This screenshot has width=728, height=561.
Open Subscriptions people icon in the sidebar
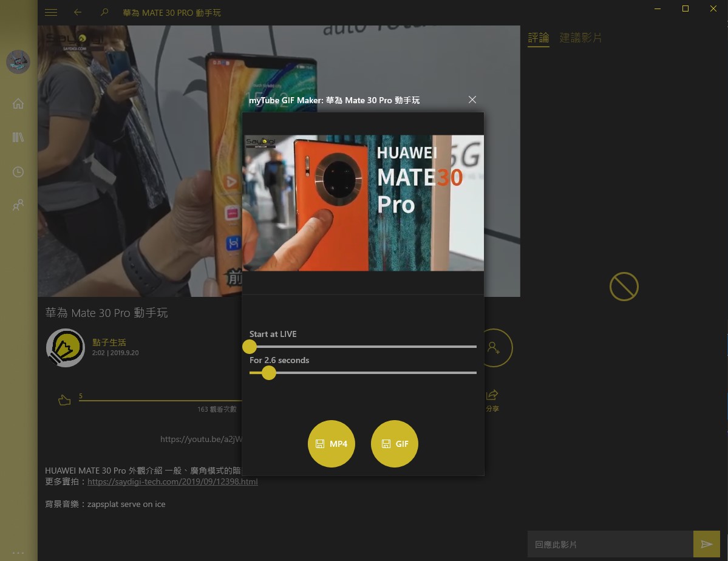click(18, 205)
